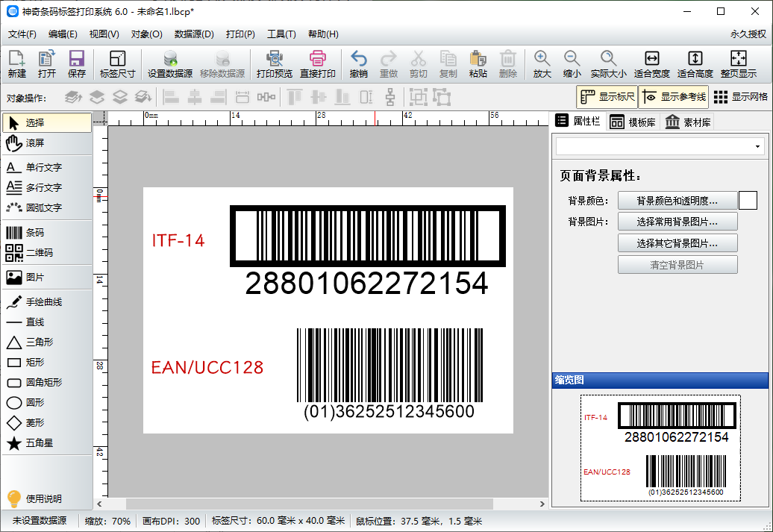Viewport: 773px width, 532px height.
Task: Select the 滚屏 pan hand tool
Action: tap(47, 143)
